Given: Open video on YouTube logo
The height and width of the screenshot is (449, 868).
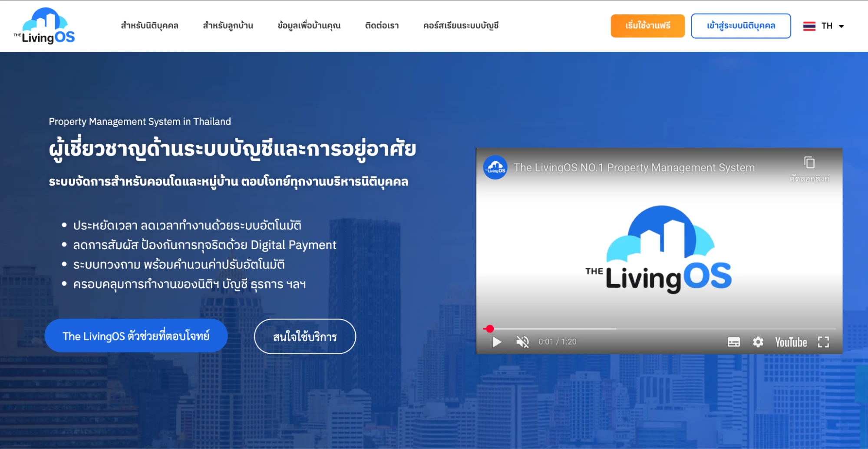Looking at the screenshot, I should (791, 342).
